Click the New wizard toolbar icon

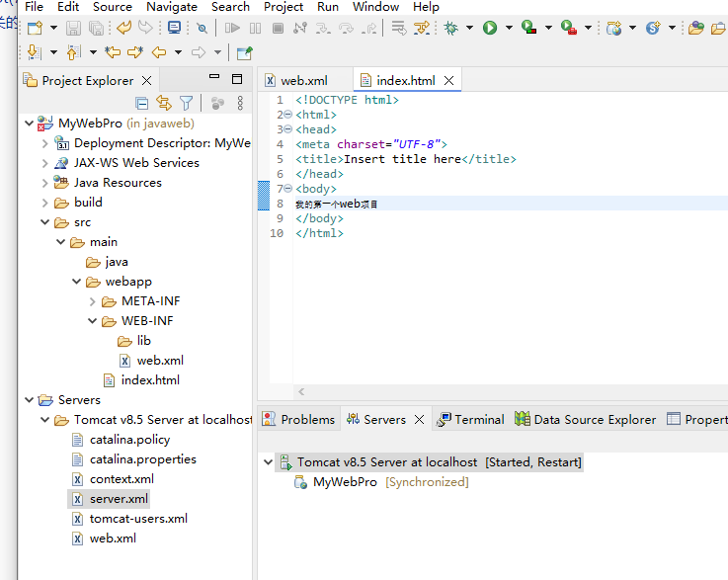(35, 28)
